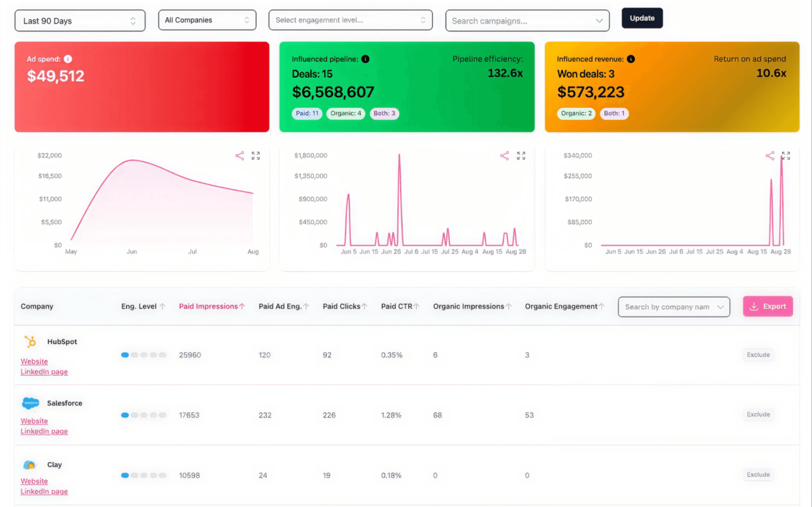Viewport: 812px width, 507px height.
Task: Open the All Companies dropdown
Action: pyautogui.click(x=207, y=20)
